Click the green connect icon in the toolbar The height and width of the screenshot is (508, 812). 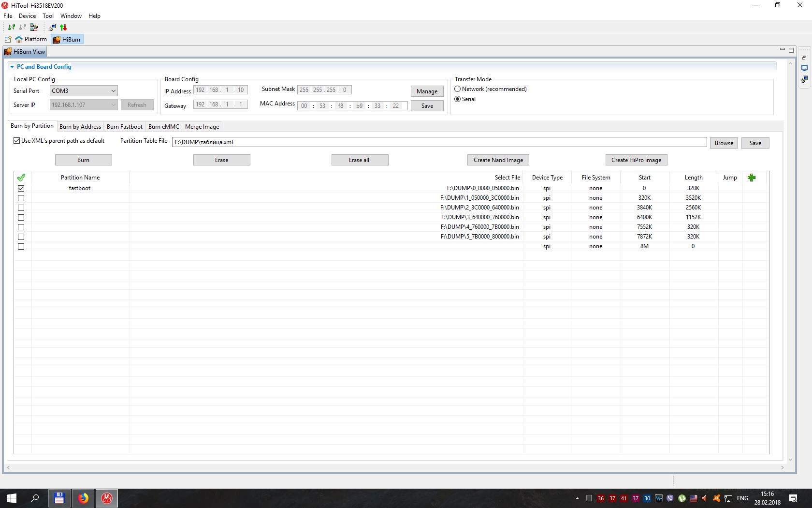(12, 27)
